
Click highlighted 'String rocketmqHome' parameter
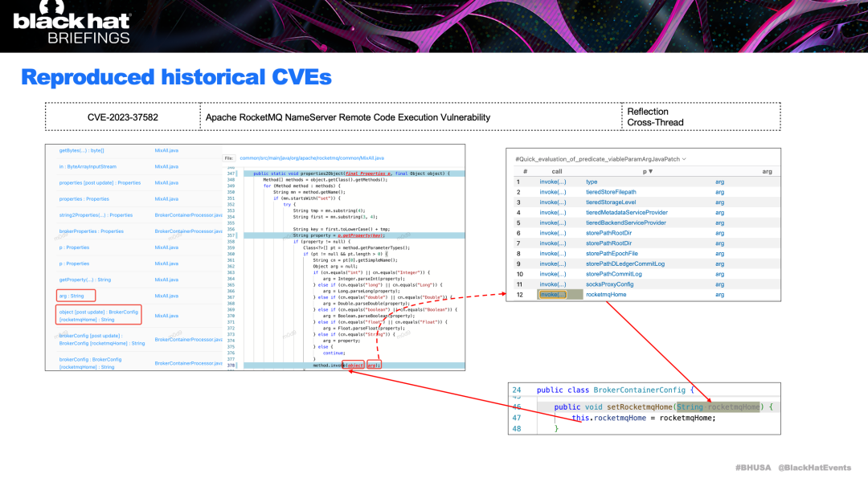click(718, 407)
